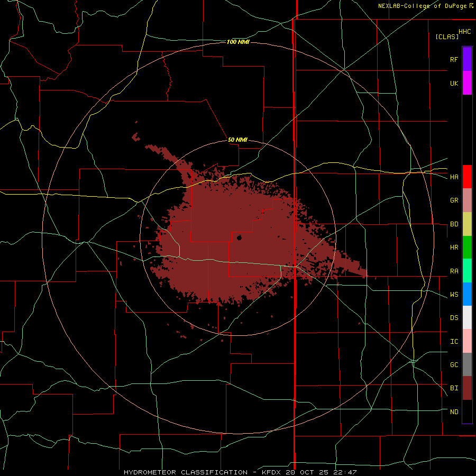The width and height of the screenshot is (476, 476).
Task: Click the 100 NMI range ring label
Action: tap(238, 42)
